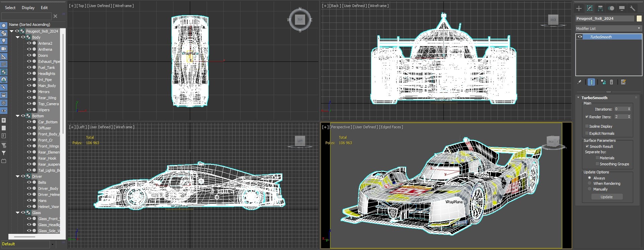Click the object color swatch beside name
644x250 pixels.
coord(639,18)
